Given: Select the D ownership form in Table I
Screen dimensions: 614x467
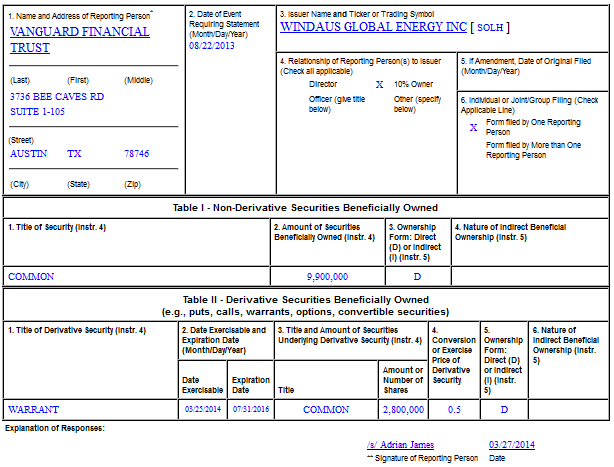Looking at the screenshot, I should coord(417,277).
